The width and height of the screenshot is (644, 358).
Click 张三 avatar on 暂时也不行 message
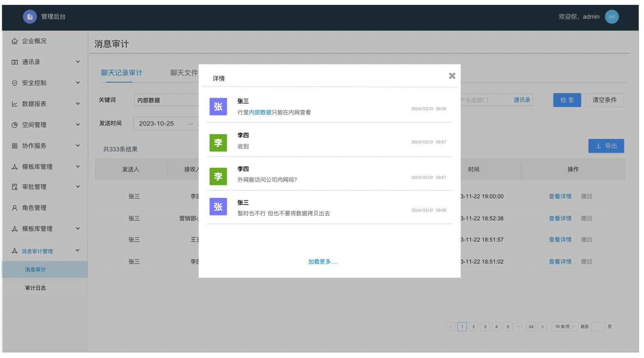coord(218,207)
